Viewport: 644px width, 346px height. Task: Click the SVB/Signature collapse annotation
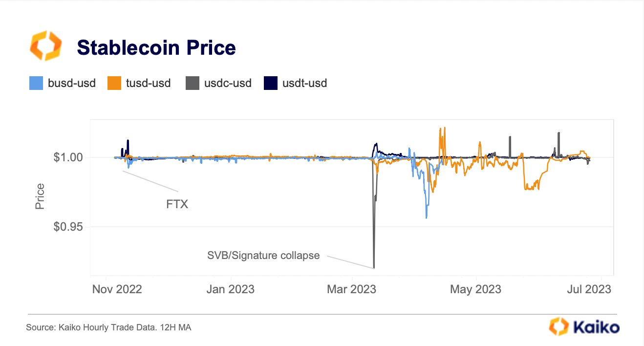(x=263, y=256)
